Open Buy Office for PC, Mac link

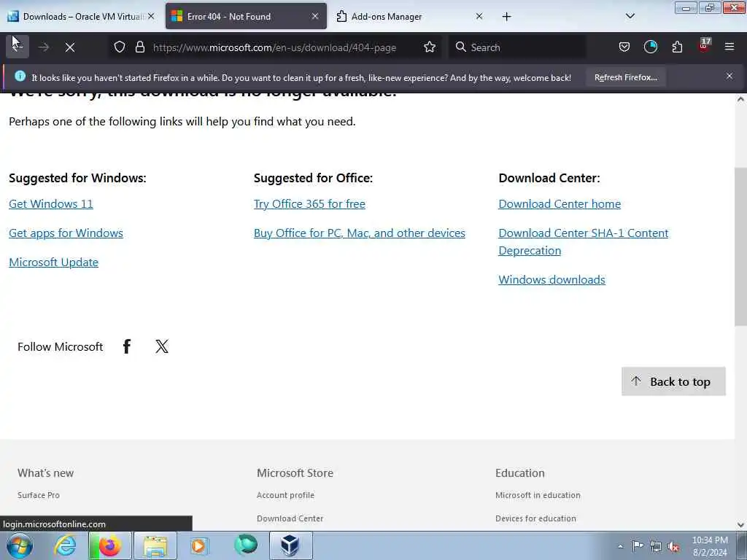[359, 233]
